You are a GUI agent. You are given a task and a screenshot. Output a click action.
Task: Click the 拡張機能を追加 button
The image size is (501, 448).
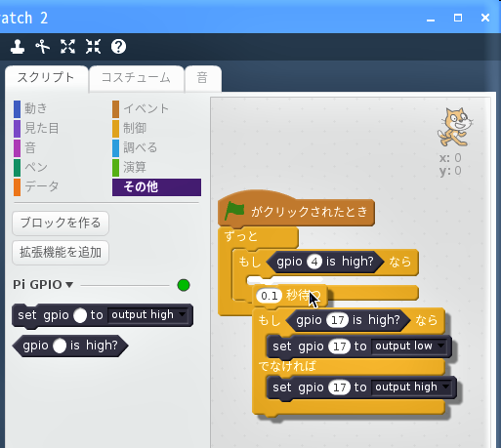(x=61, y=253)
